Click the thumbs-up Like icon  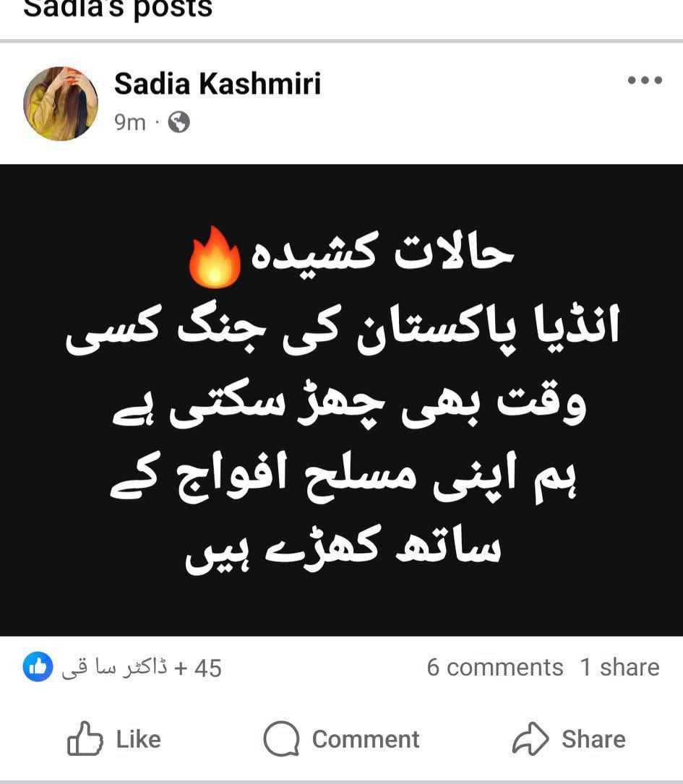point(85,738)
